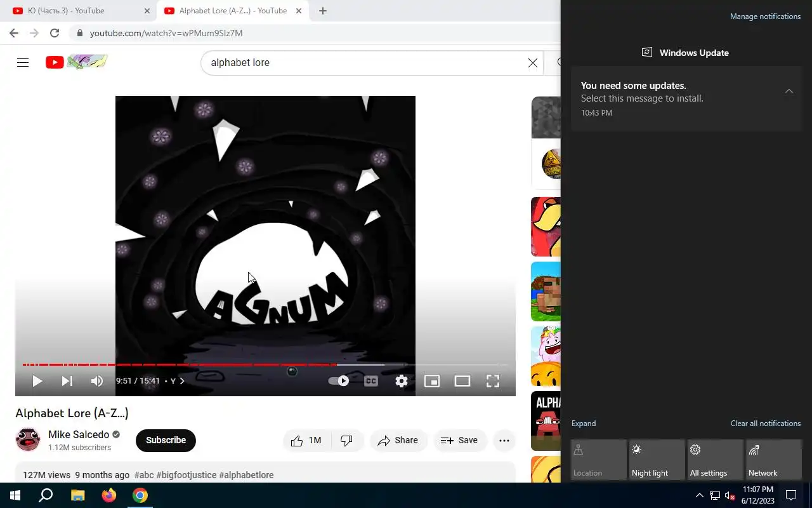Show hidden system tray icons
Screen dimensions: 812x508
click(x=699, y=495)
